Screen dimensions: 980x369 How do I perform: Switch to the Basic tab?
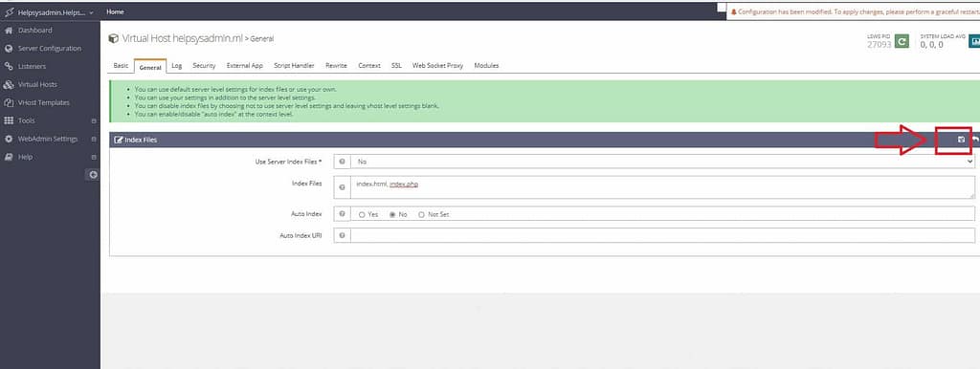click(x=121, y=66)
